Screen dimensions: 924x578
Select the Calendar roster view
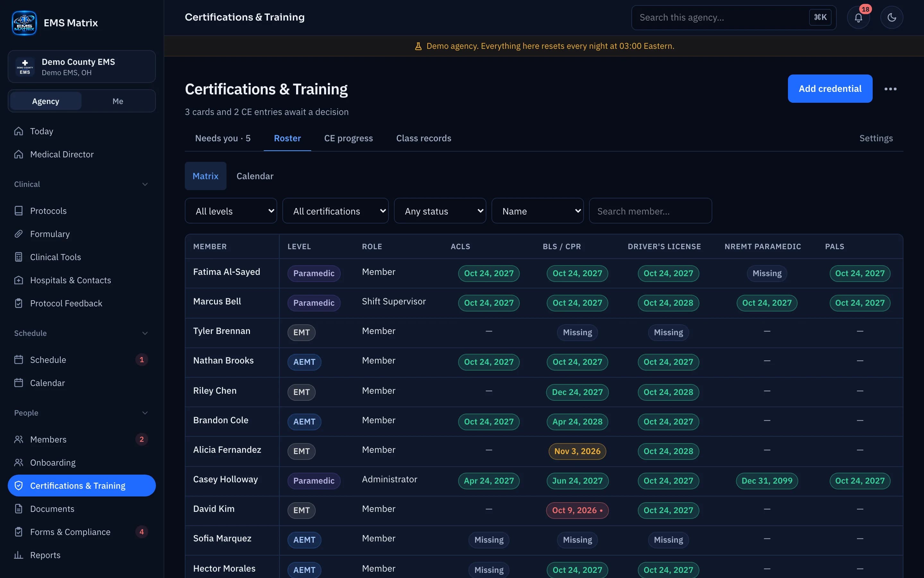255,176
